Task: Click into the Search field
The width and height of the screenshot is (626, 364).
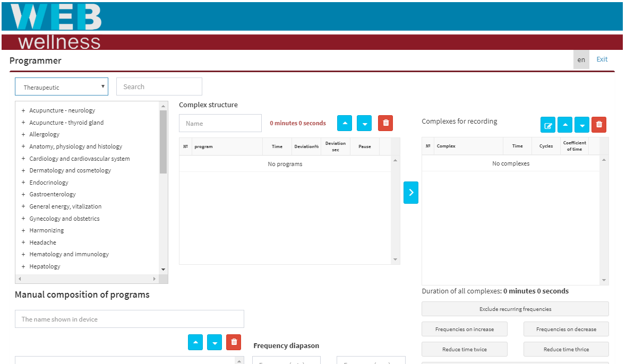Action: point(159,87)
